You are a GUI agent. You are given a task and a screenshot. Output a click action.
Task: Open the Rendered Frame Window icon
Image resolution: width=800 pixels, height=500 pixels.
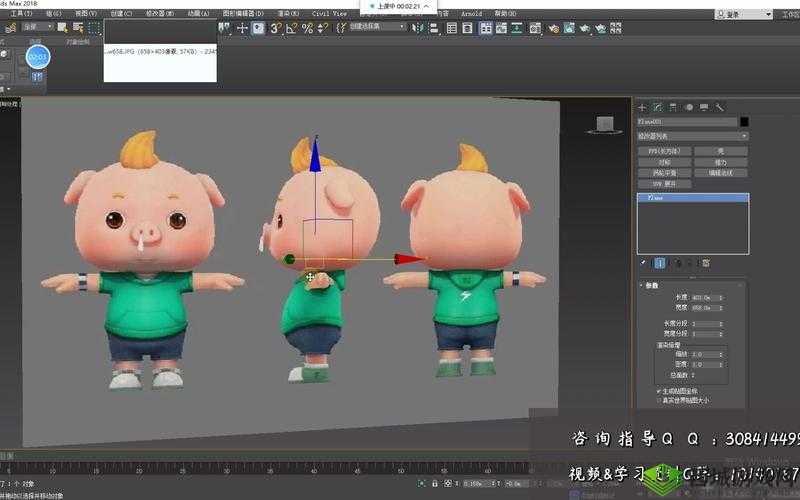pos(569,28)
